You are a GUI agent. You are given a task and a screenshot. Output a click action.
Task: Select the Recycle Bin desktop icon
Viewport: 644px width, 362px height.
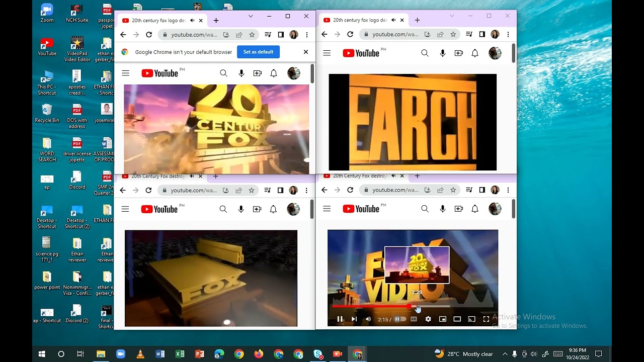(47, 113)
